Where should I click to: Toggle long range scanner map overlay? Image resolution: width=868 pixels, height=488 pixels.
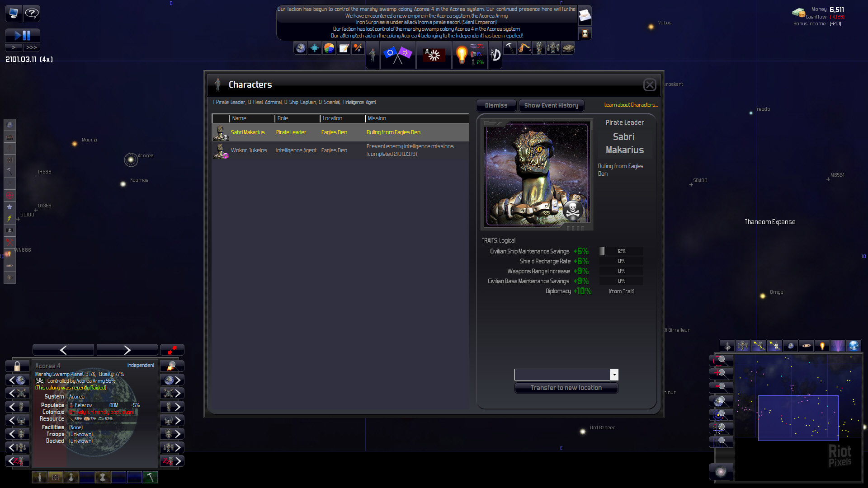(838, 346)
